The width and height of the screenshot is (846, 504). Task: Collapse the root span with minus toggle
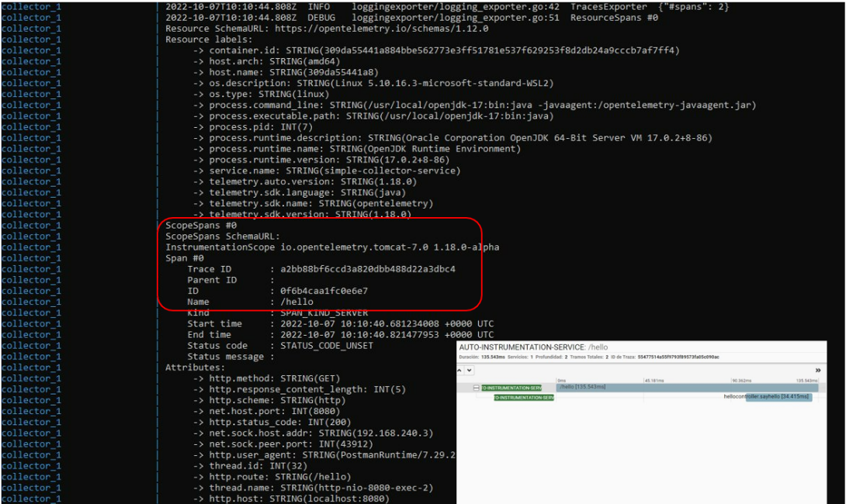(477, 388)
